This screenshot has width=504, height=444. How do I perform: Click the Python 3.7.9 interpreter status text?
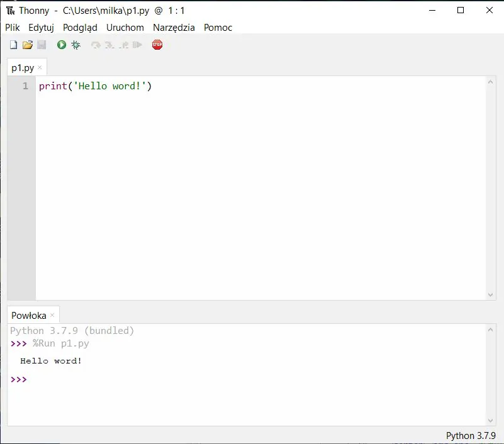[471, 436]
